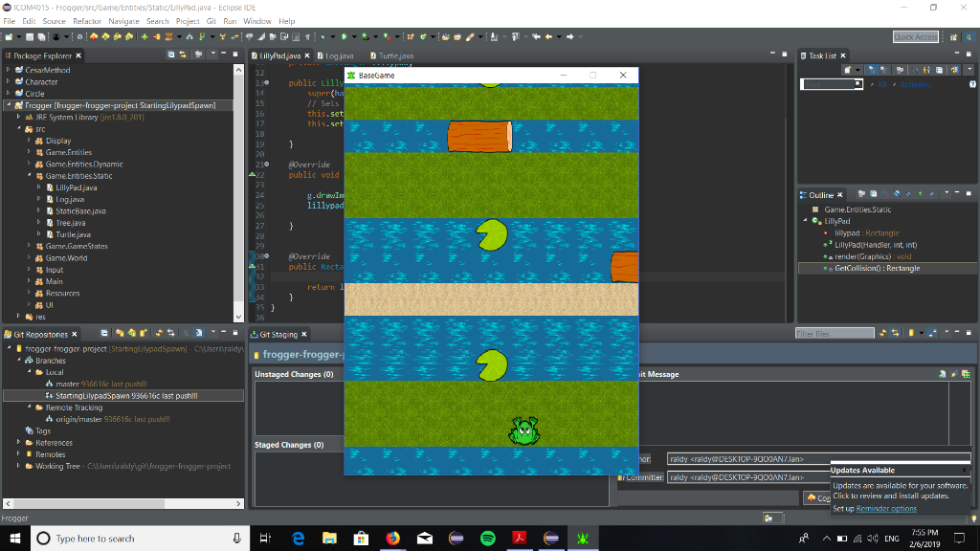Toggle Link with Selection in Git Repositories
The height and width of the screenshot is (551, 980).
170,334
